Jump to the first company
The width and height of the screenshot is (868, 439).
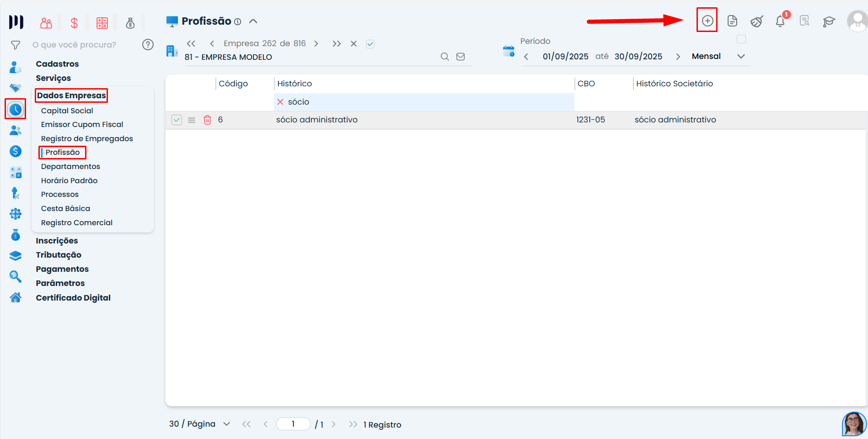191,43
